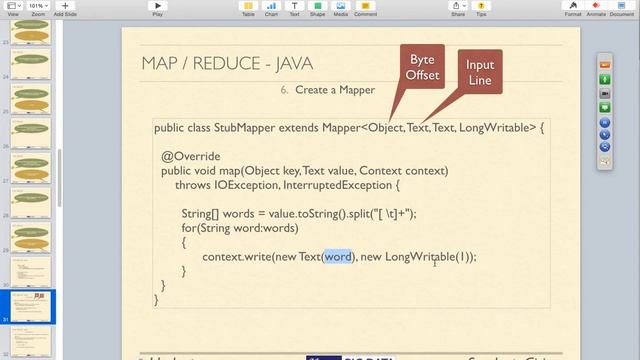640x360 pixels.
Task: Click the "for(String word:words)" line
Action: click(240, 228)
